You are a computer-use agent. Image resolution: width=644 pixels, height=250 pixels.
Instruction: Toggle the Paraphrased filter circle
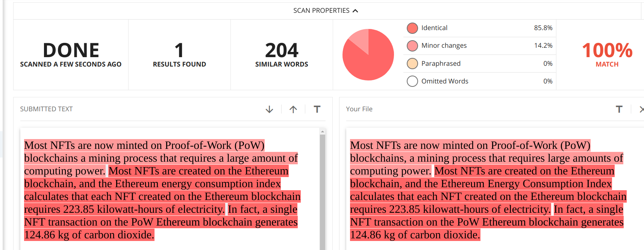[412, 64]
